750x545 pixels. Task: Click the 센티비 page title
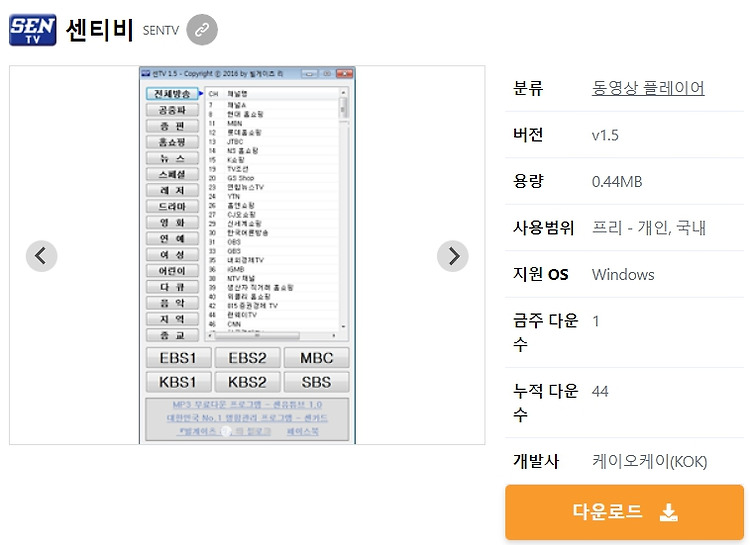[x=99, y=30]
